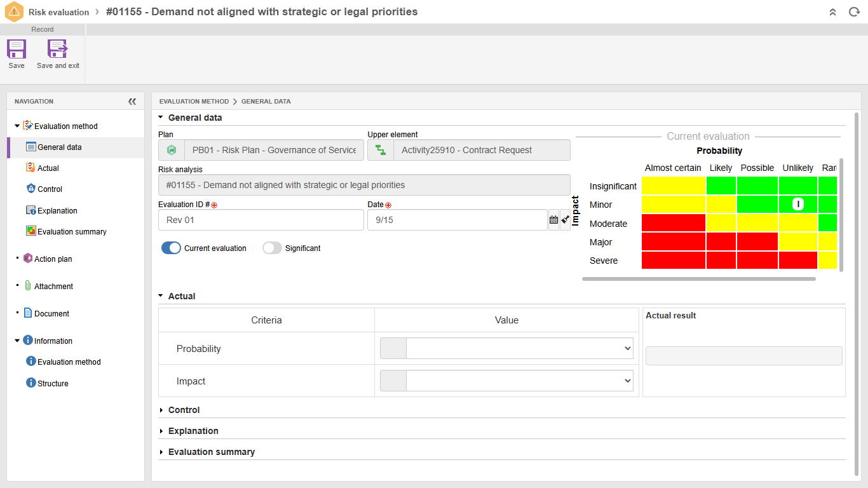Viewport: 868px width, 488px height.
Task: Open Action plan in the navigation
Action: (x=53, y=259)
